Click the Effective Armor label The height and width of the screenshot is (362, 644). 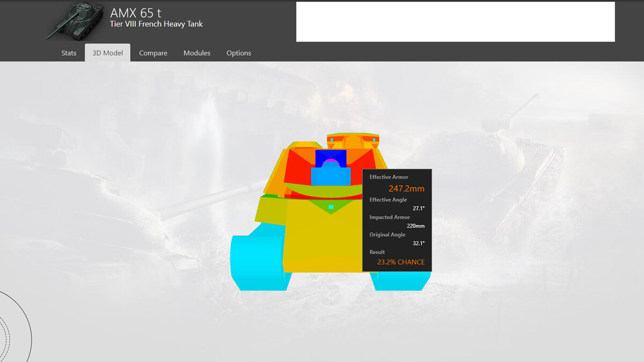(389, 177)
